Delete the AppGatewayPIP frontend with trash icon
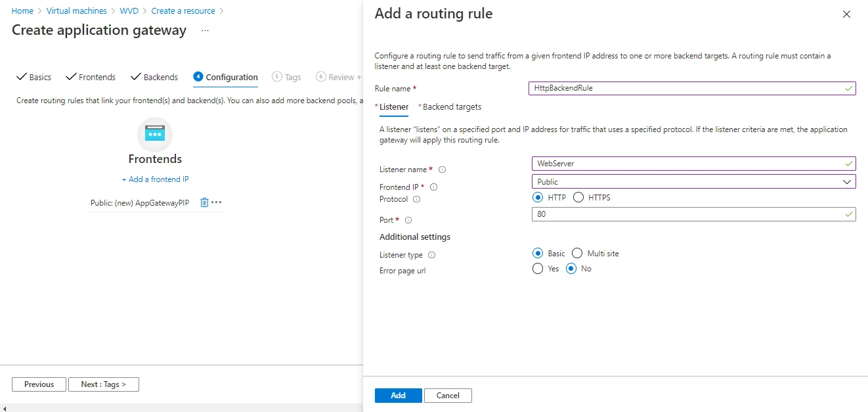Viewport: 868px width, 412px height. coord(204,203)
